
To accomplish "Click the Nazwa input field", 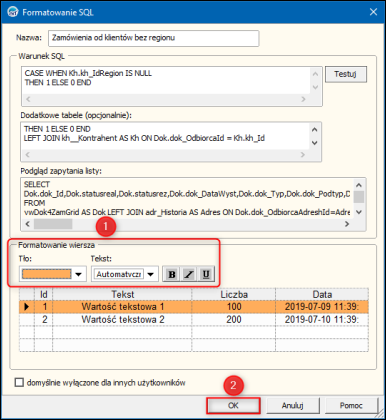I will point(153,38).
